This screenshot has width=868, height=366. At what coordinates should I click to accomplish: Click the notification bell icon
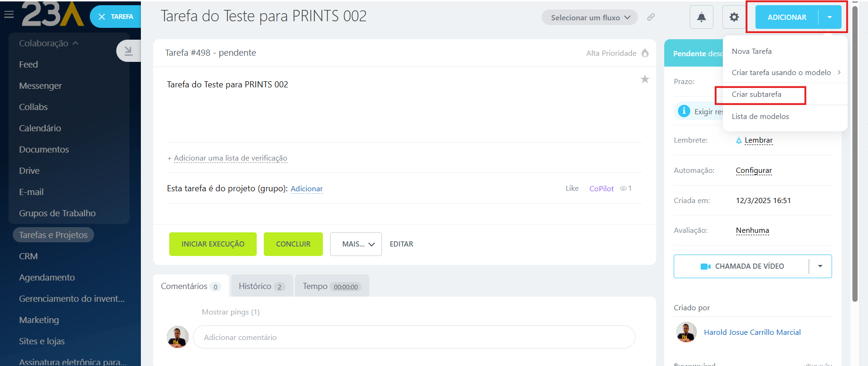click(x=701, y=17)
